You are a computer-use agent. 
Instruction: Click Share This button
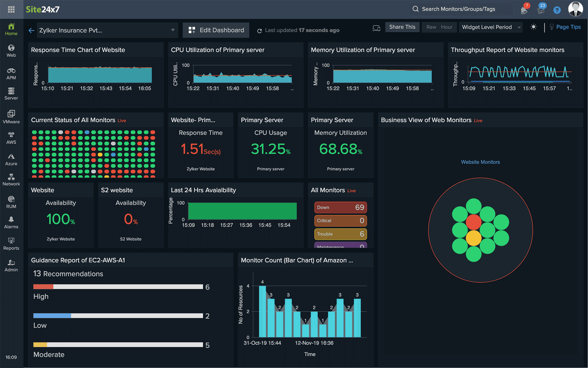point(402,27)
